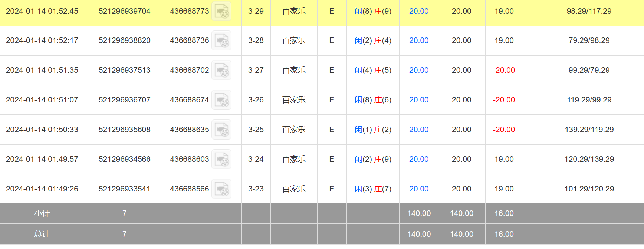View the video replay for round 436688603

[221, 159]
